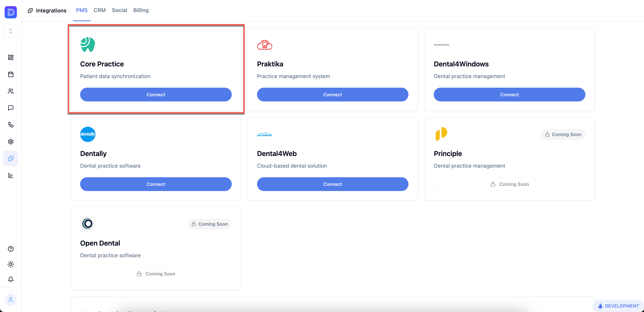
Task: Open the settings gear icon in sidebar
Action: click(x=11, y=141)
